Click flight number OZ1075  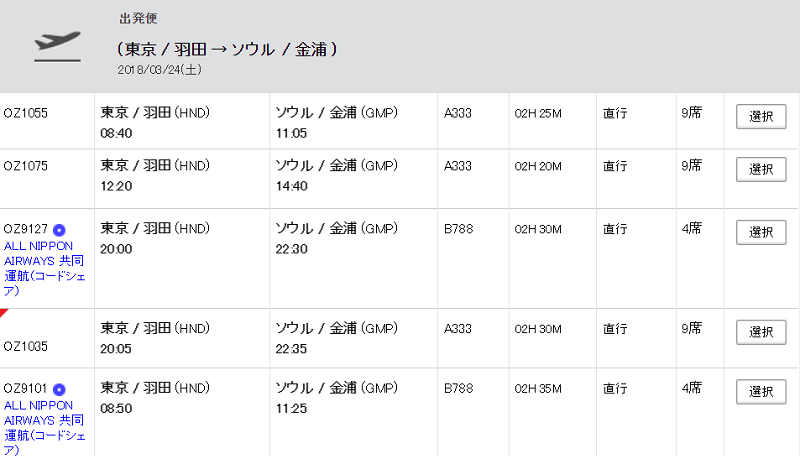click(26, 166)
